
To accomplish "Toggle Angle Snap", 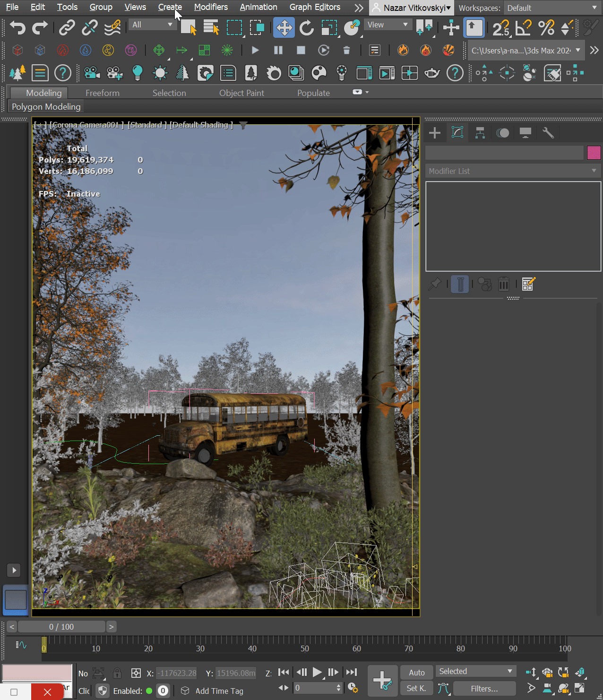I will [x=524, y=28].
